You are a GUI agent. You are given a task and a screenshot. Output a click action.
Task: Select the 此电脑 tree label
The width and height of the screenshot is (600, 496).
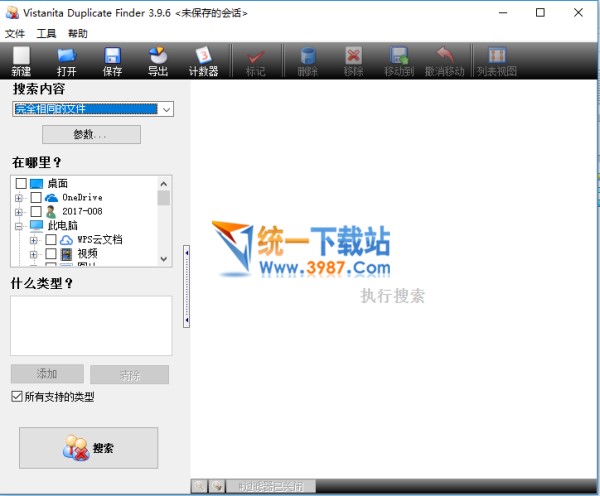tap(62, 226)
